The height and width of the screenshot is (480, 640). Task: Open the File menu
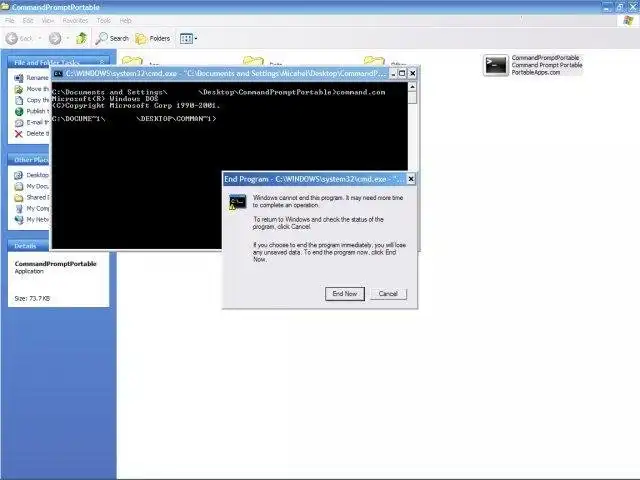10,20
